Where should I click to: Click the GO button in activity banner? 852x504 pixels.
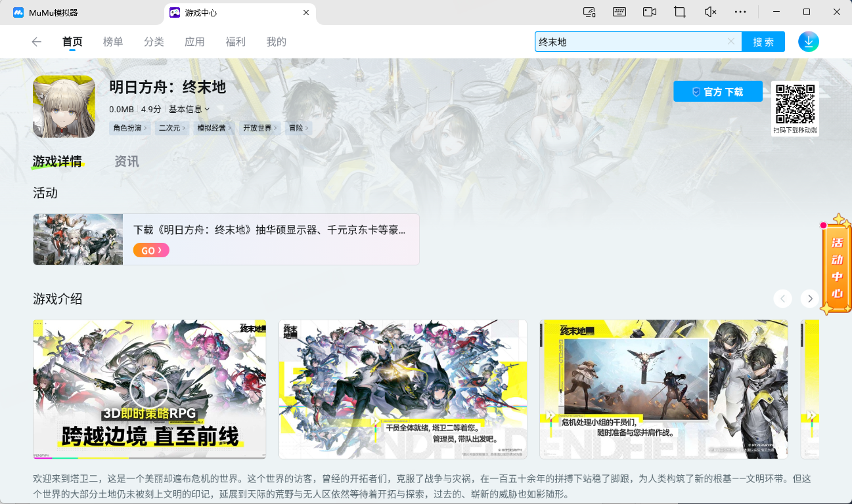pyautogui.click(x=151, y=251)
